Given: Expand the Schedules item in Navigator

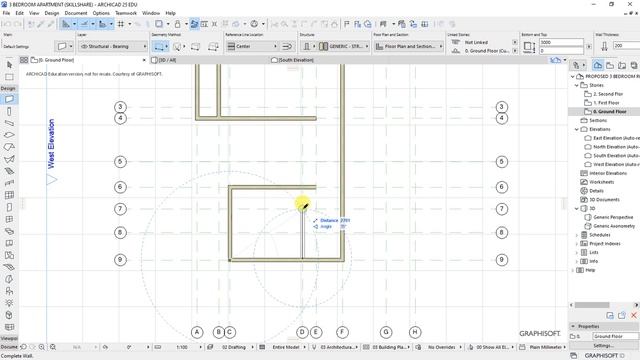Looking at the screenshot, I should coord(576,235).
